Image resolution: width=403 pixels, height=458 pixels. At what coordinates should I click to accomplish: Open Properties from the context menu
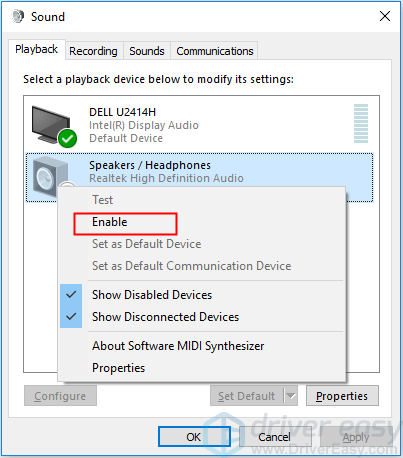pos(119,368)
